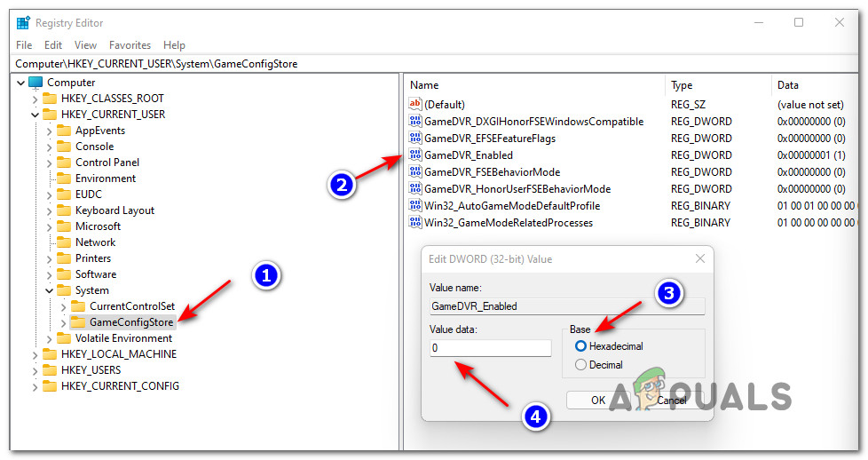The height and width of the screenshot is (460, 868).
Task: Expand the HKEY_USERS key
Action: click(35, 371)
